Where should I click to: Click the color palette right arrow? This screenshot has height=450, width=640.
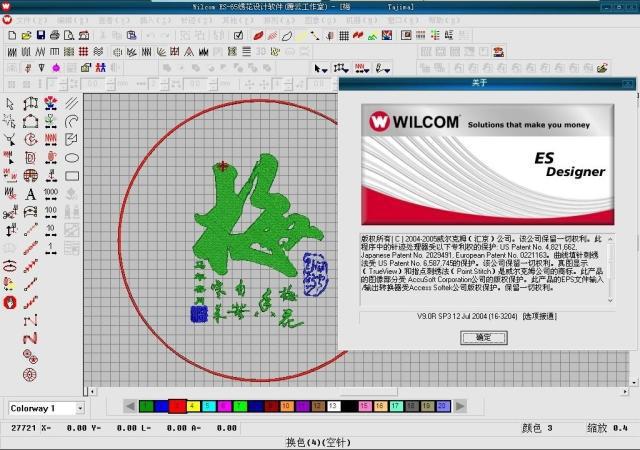coord(460,406)
